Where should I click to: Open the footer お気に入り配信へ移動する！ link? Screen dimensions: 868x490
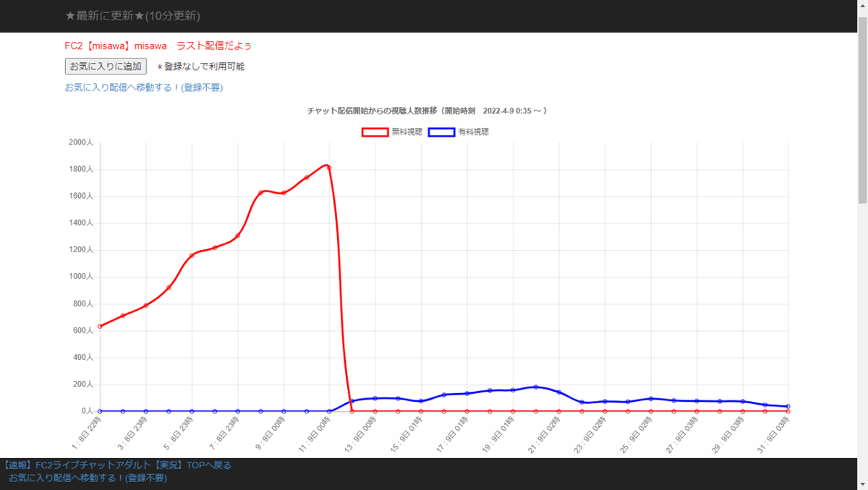pos(88,478)
